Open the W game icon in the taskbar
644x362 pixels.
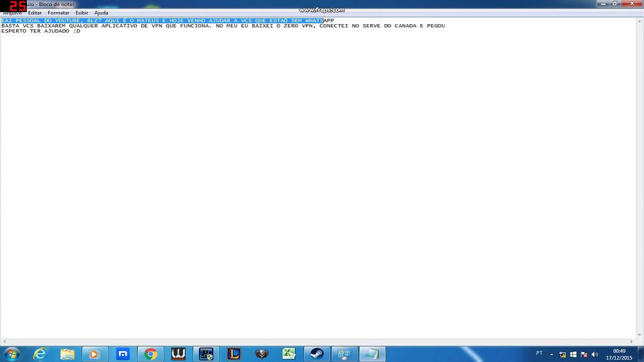point(178,354)
